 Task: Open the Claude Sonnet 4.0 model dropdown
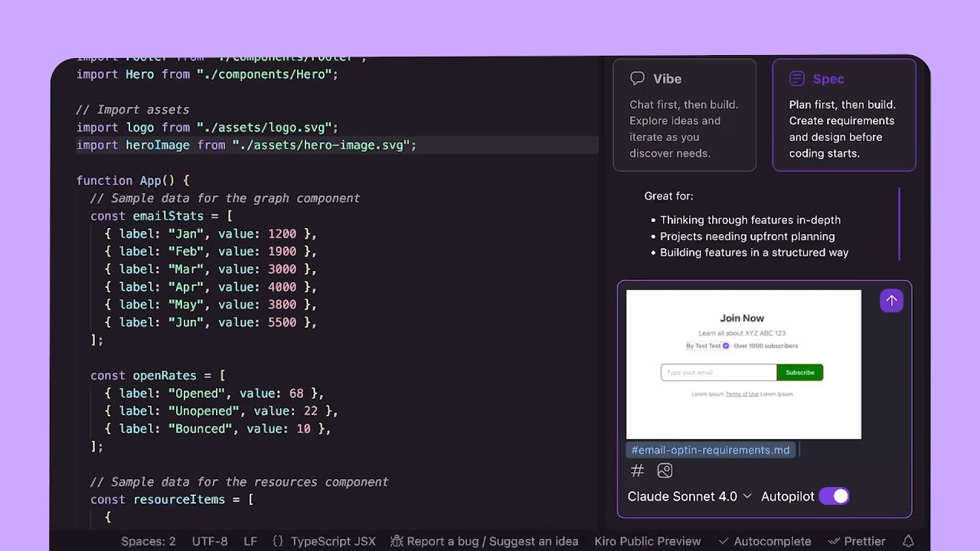[689, 497]
